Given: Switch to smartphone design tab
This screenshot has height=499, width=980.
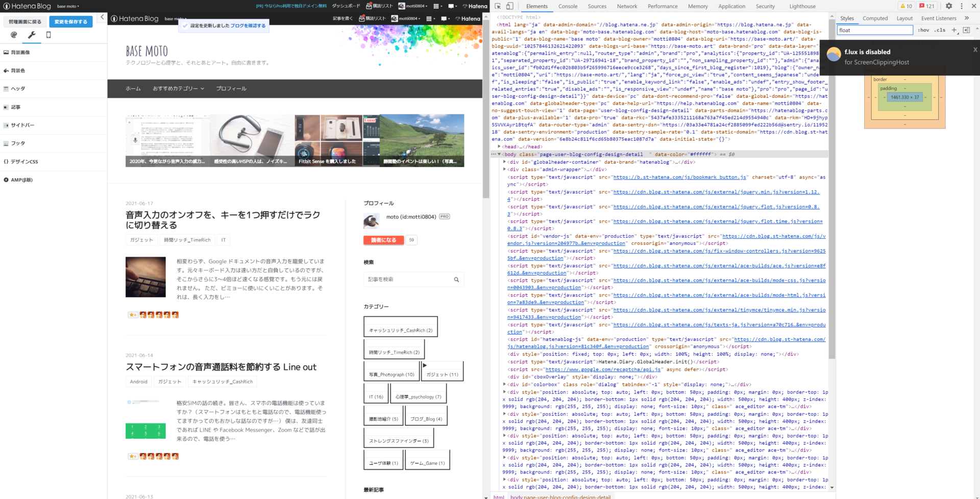Looking at the screenshot, I should (x=48, y=35).
